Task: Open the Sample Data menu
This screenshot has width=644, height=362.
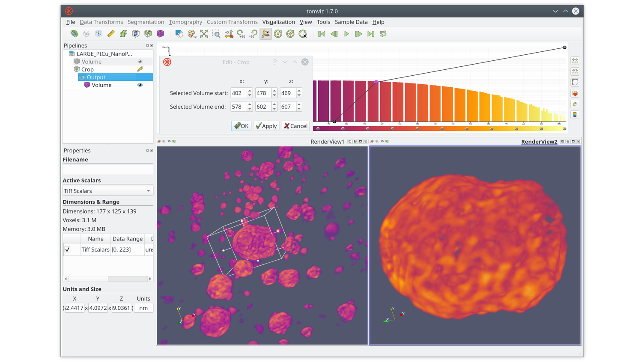Action: coord(351,22)
